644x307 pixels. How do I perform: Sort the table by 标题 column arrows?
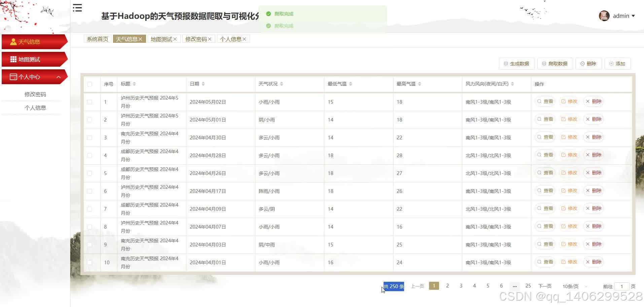pyautogui.click(x=134, y=84)
